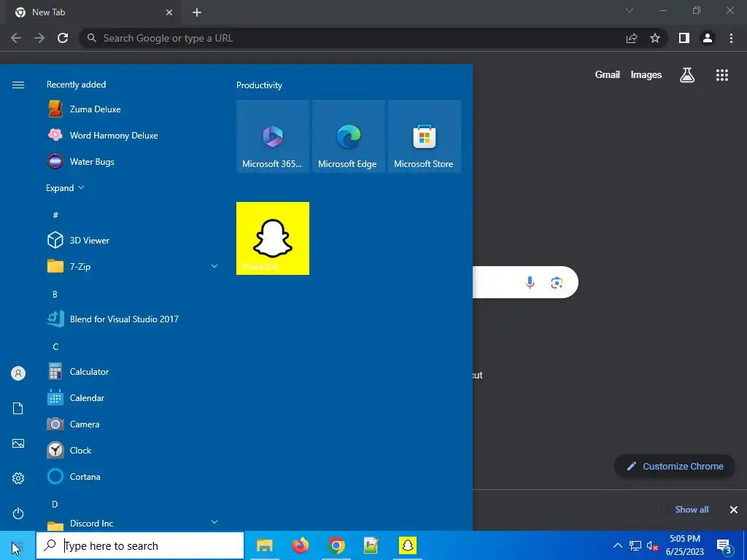Click Chrome back arrow

16,38
